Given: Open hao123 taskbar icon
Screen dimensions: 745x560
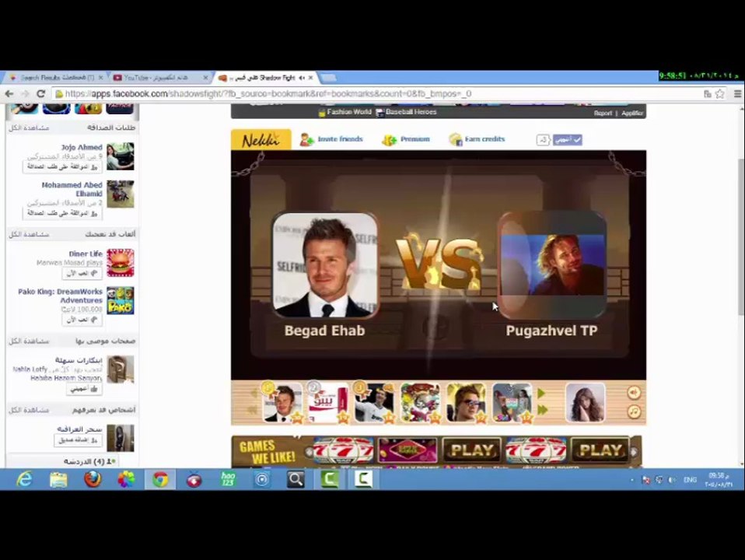Looking at the screenshot, I should point(228,479).
